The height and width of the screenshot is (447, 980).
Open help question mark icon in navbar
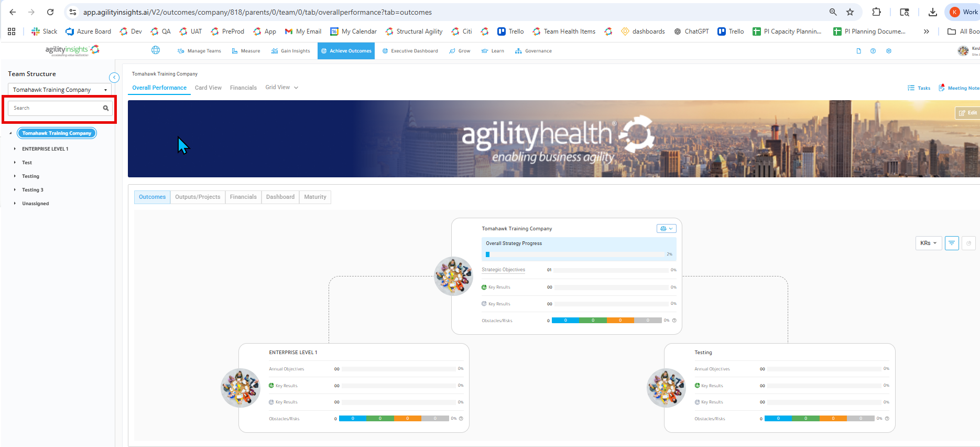[873, 51]
